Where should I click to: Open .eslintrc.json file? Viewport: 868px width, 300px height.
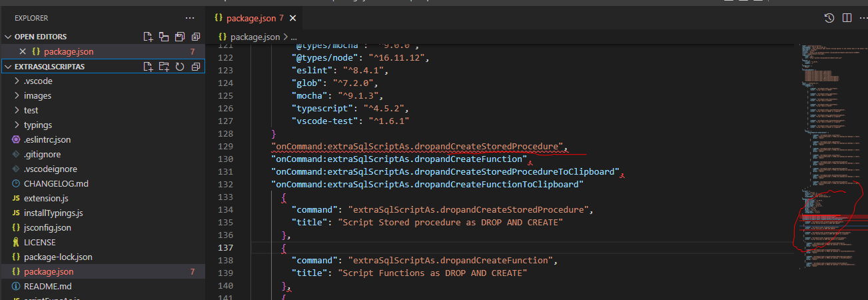[x=47, y=140]
